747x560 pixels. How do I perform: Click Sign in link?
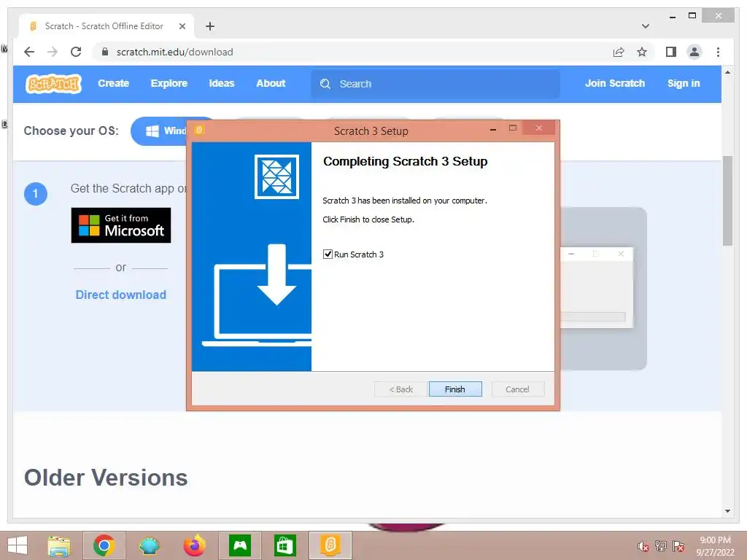point(684,83)
